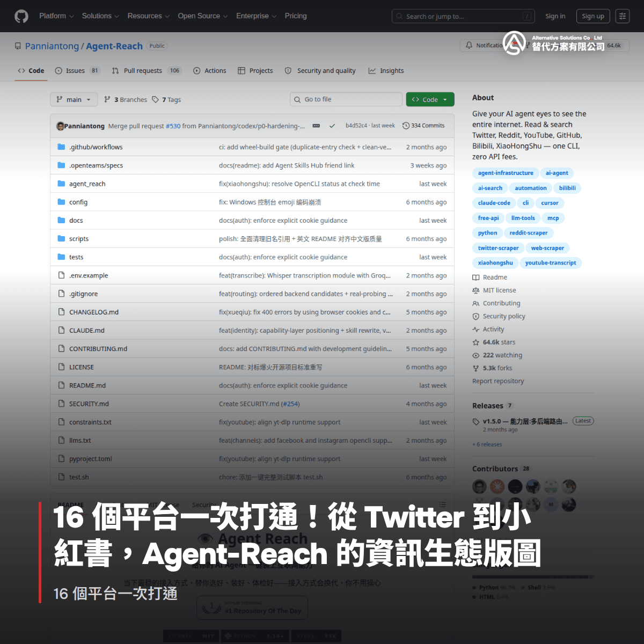Screen dimensions: 644x644
Task: Open the llms.txt file
Action: tap(80, 441)
